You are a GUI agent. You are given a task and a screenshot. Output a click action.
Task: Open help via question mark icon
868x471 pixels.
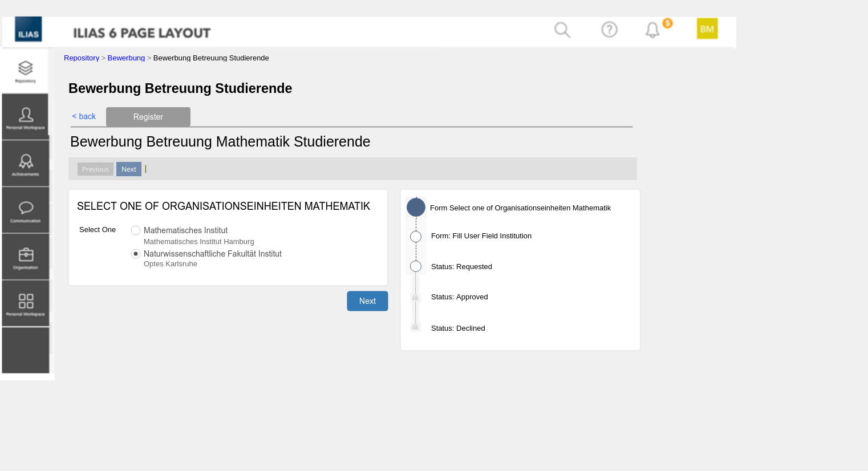pyautogui.click(x=609, y=30)
